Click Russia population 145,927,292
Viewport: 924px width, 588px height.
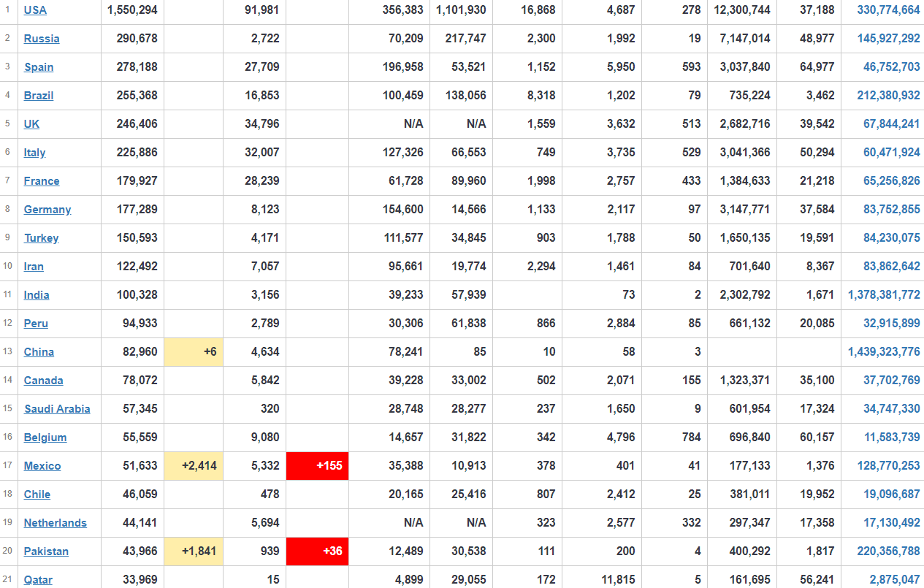888,39
